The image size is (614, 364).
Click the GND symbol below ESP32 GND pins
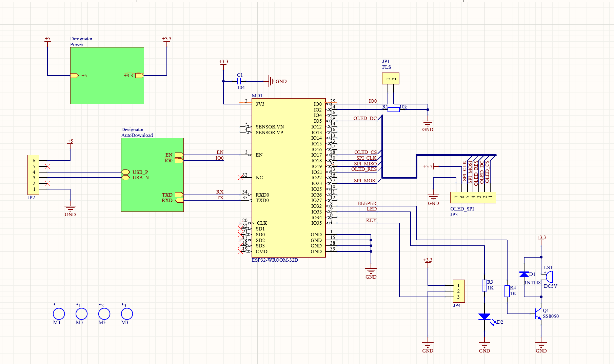pos(371,272)
